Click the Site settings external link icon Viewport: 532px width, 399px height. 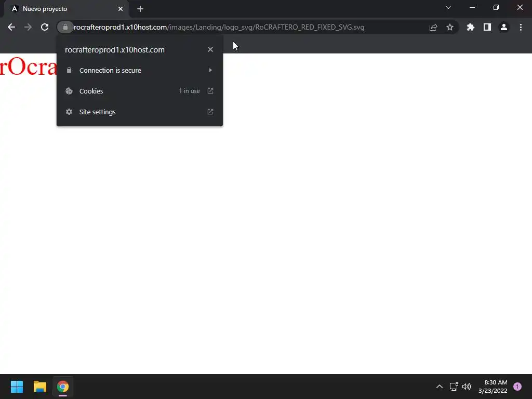(x=210, y=112)
